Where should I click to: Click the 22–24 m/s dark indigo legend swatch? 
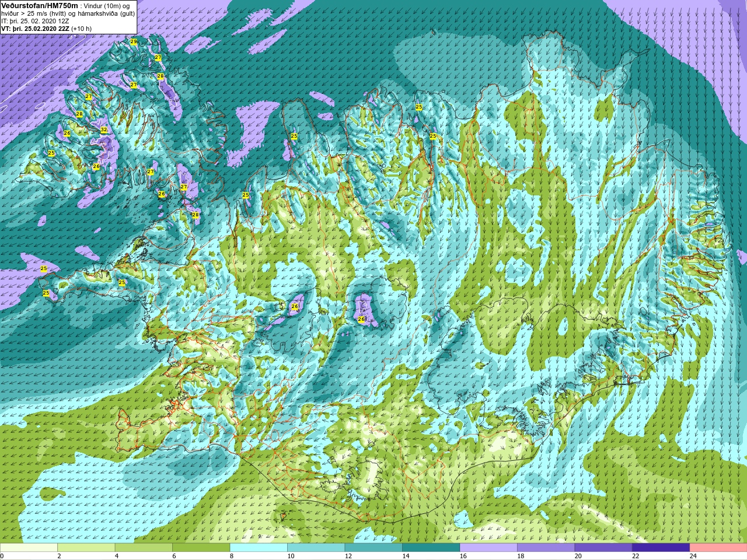pyautogui.click(x=661, y=548)
